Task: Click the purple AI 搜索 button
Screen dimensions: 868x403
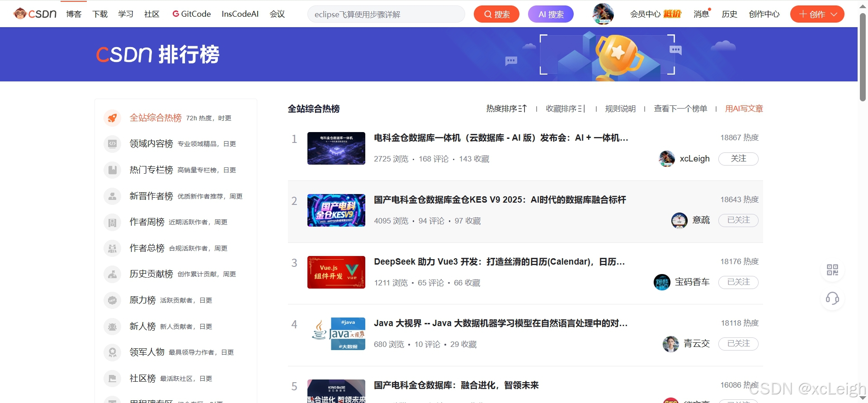Action: pos(551,14)
